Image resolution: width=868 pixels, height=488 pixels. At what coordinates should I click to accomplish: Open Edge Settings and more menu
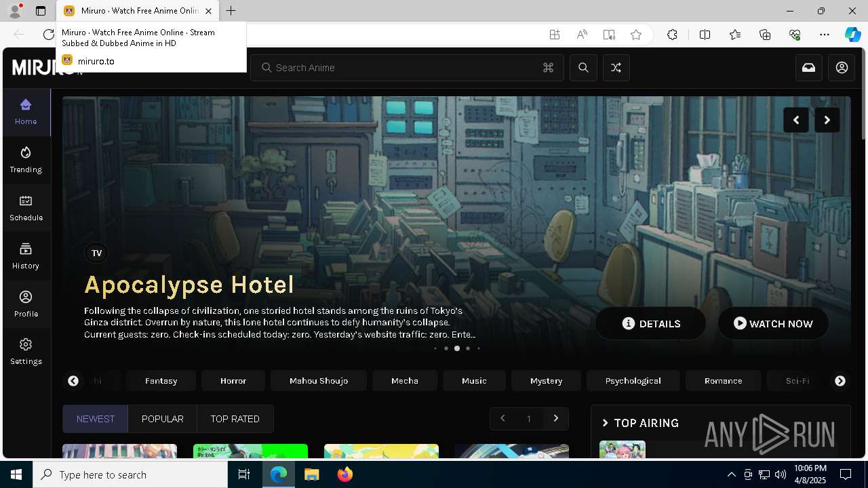(x=825, y=35)
